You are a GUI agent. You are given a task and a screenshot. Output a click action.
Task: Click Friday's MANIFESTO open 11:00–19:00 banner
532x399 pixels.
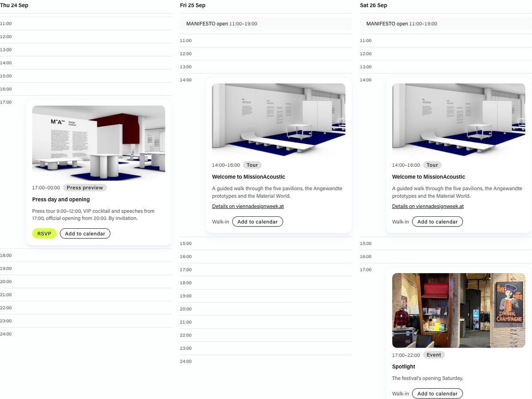[x=266, y=24]
